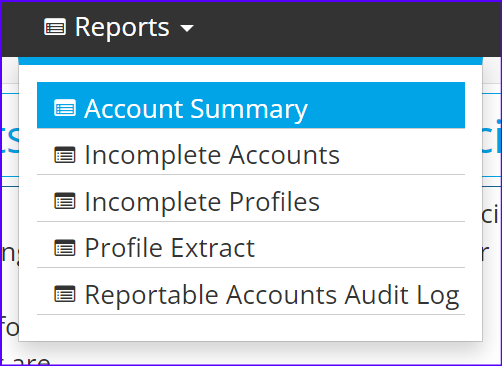Click the Reportable Accounts Audit Log icon
Screen dimensions: 502x366
[x=65, y=294]
